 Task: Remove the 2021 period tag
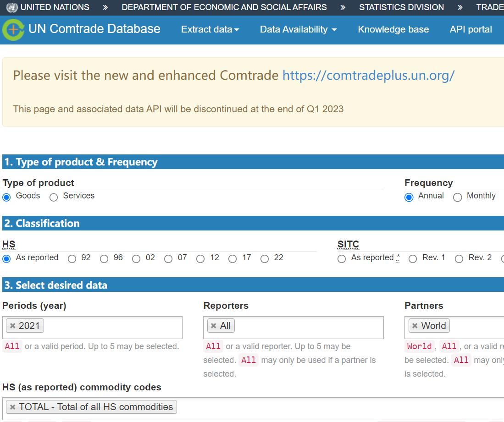click(x=13, y=326)
